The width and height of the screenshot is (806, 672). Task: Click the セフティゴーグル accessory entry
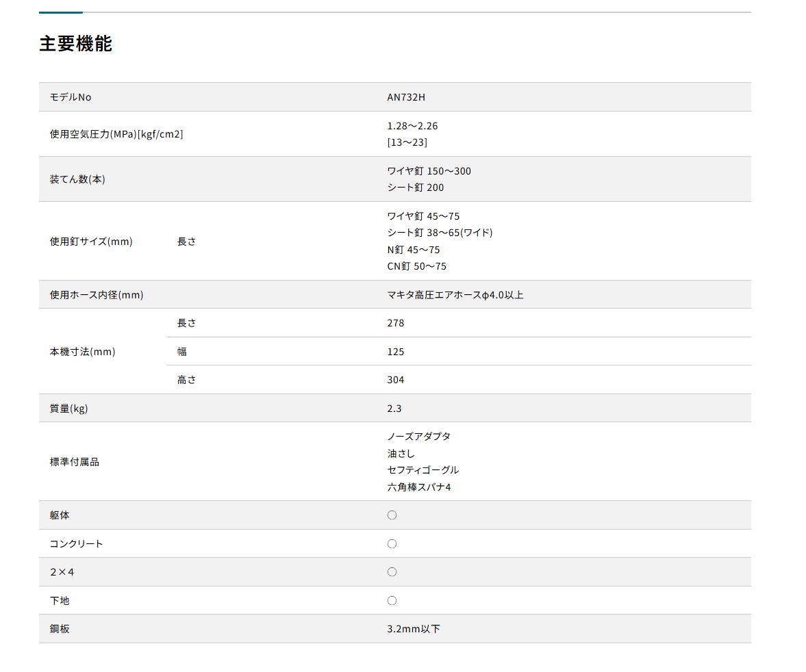423,470
